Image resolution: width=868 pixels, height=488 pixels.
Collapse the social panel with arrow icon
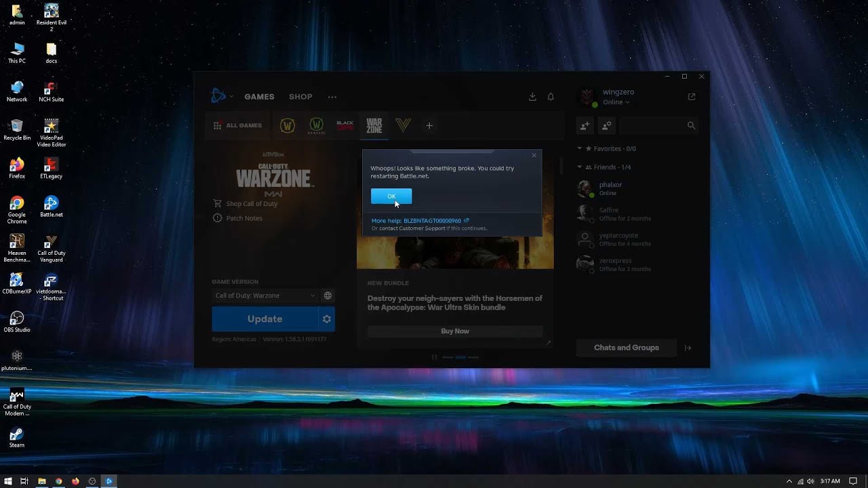point(688,348)
